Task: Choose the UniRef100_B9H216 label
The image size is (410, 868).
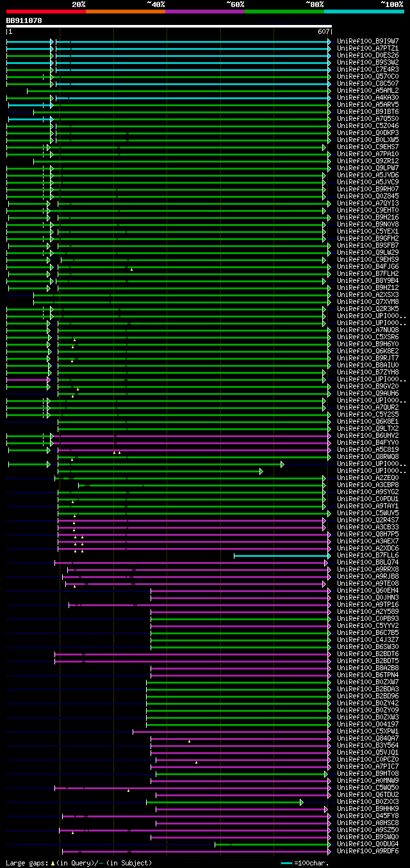Action: pyautogui.click(x=368, y=217)
